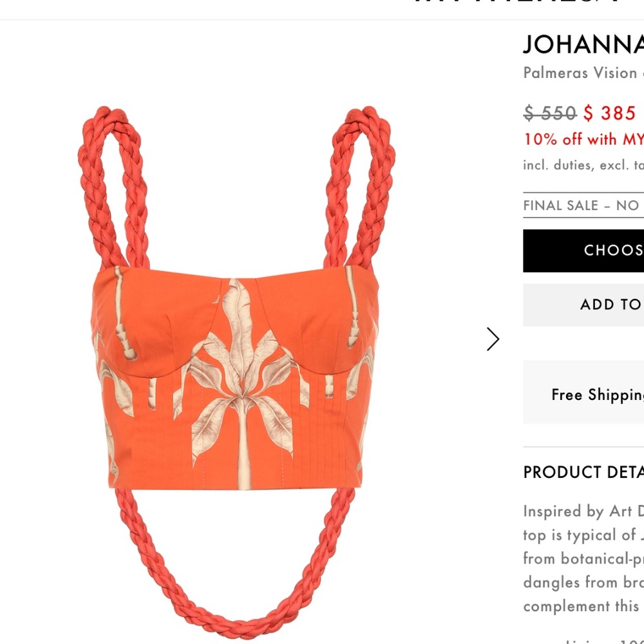This screenshot has width=644, height=644.
Task: Show the next product image with the arrow
Action: (493, 339)
